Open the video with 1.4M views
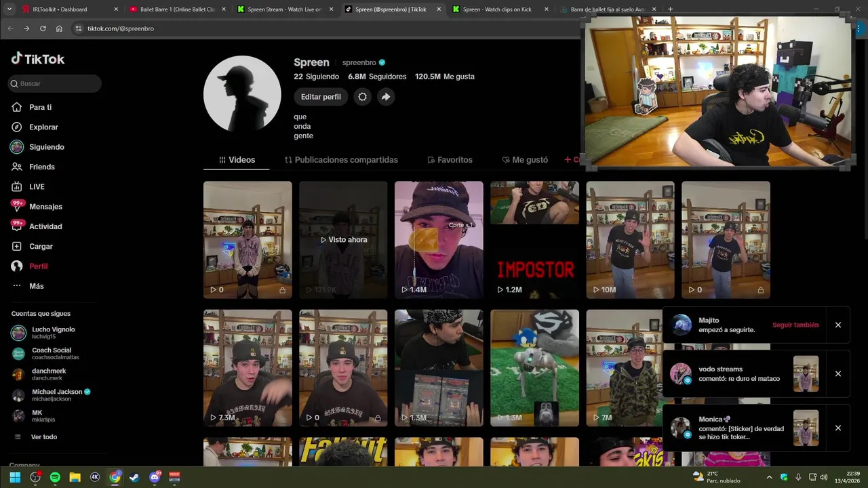Screen dimensions: 868x488 [439, 240]
